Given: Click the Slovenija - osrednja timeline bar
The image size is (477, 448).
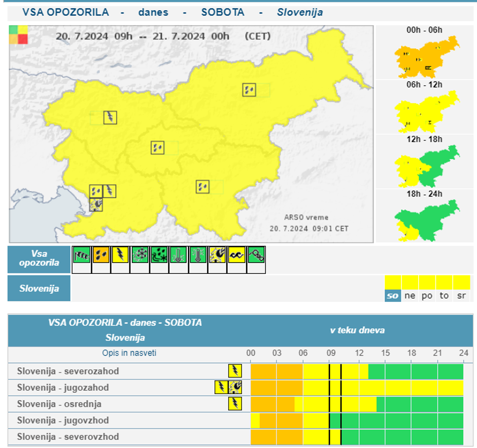Looking at the screenshot, I should [x=357, y=404].
